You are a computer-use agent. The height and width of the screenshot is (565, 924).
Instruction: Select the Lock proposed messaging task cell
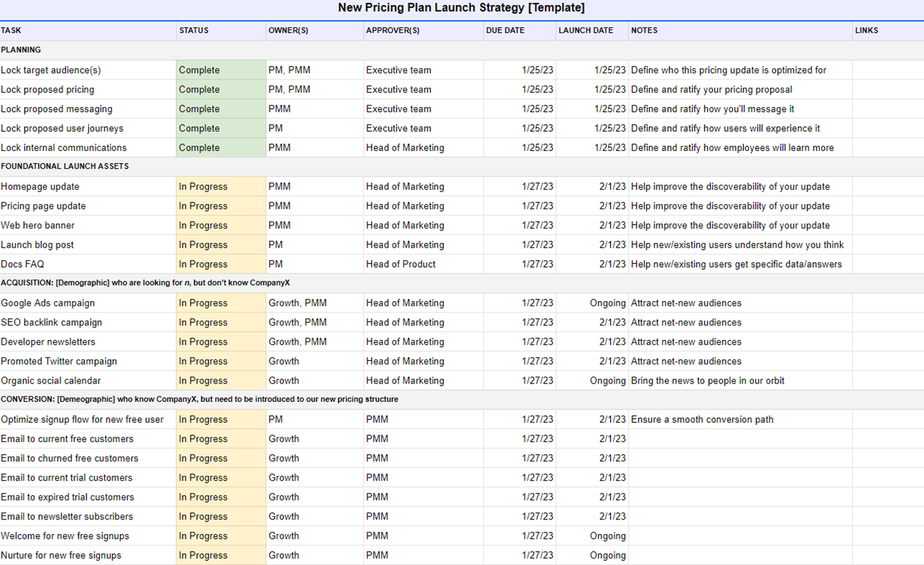coord(88,109)
